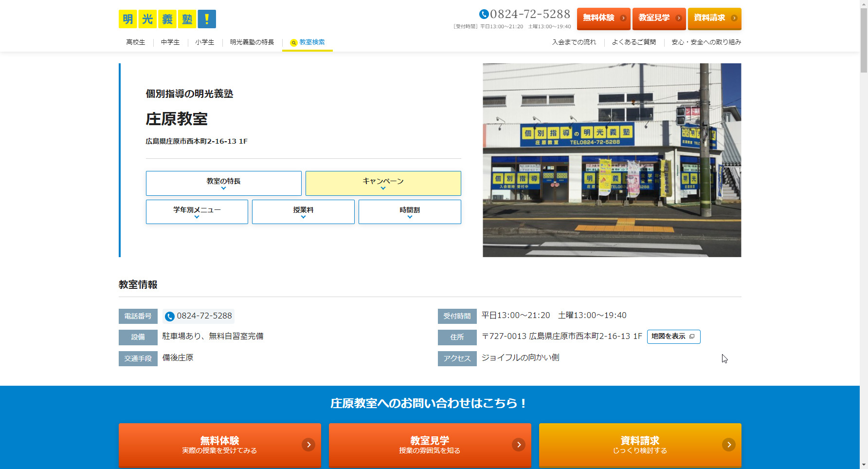Click large 教室見学 inquiry banner

pyautogui.click(x=430, y=446)
